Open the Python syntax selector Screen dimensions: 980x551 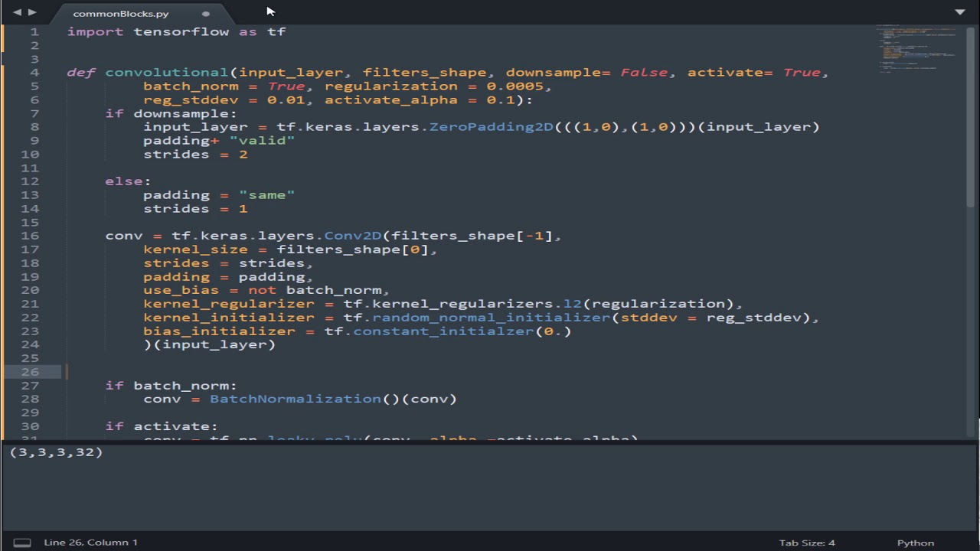coord(916,543)
